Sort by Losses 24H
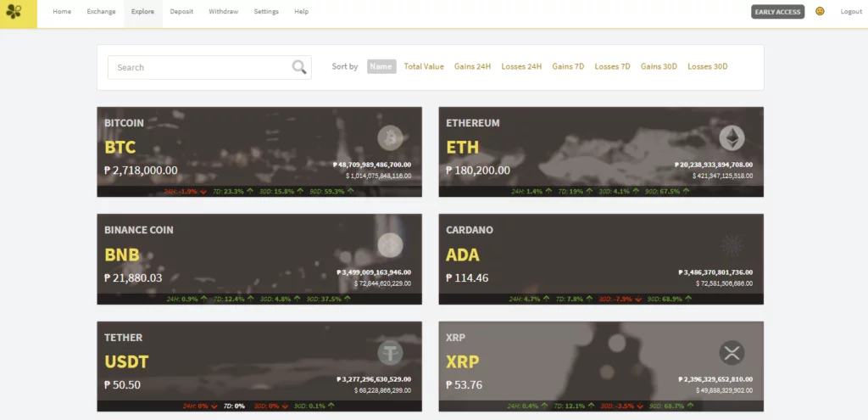 [521, 66]
